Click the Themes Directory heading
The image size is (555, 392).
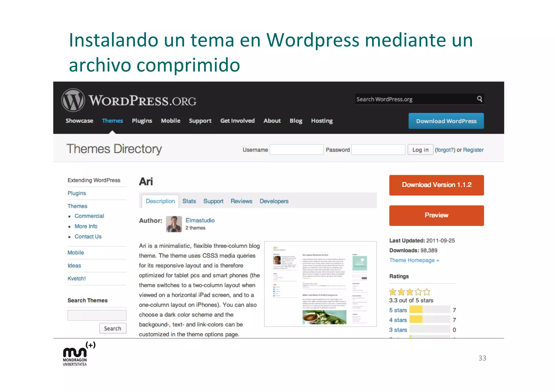pyautogui.click(x=114, y=149)
